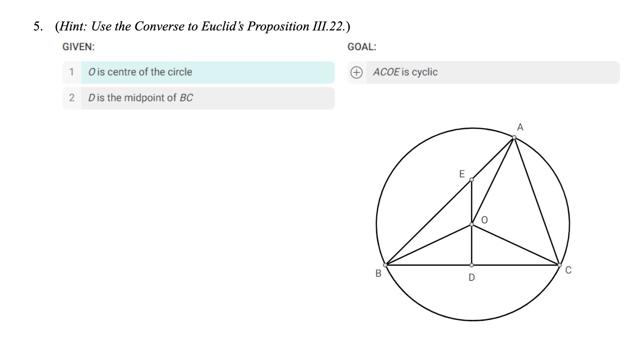Select point E in the diagram
Image resolution: width=644 pixels, height=353 pixels.
[x=471, y=179]
